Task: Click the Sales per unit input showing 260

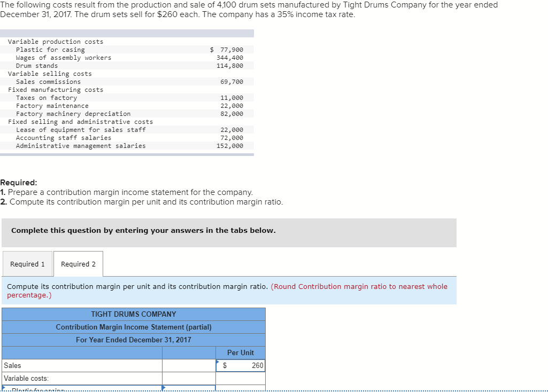Action: coord(241,365)
